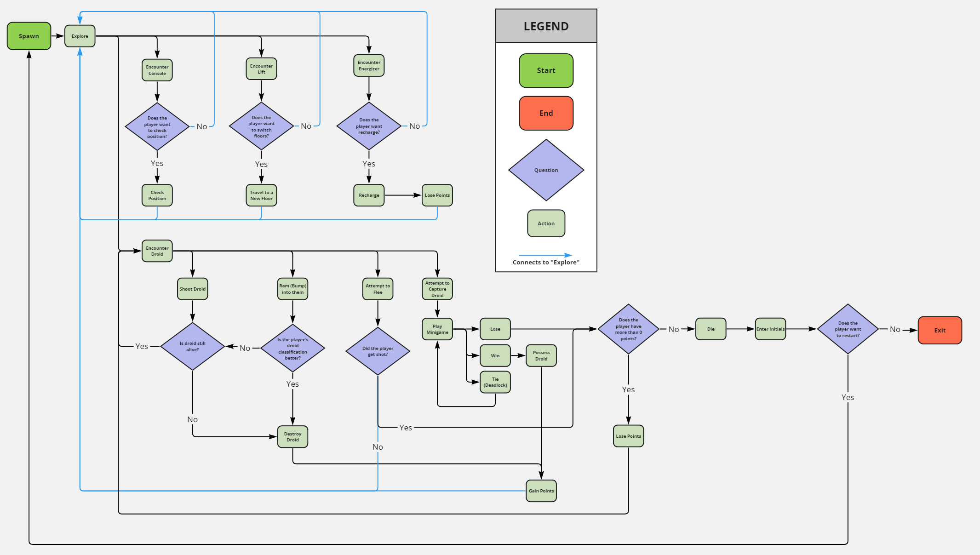This screenshot has height=555, width=980.
Task: Click the 'want to restart?' diamond
Action: pyautogui.click(x=848, y=329)
